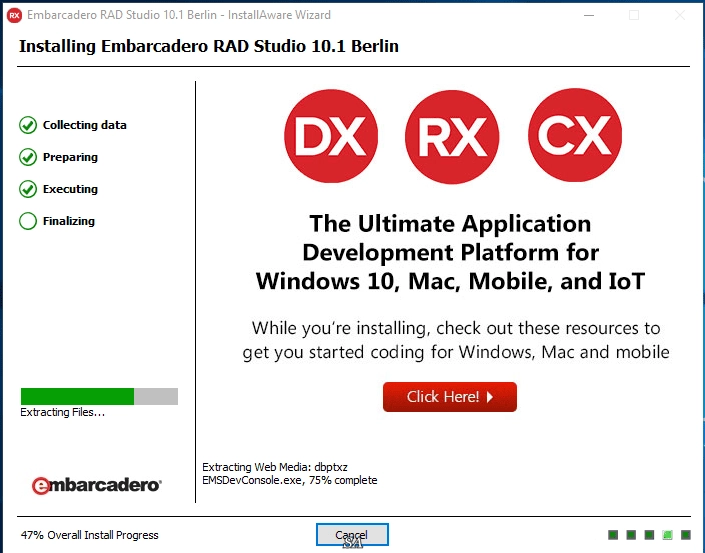Click 'The Ultimate Application Development Platform' headline
The height and width of the screenshot is (553, 705).
pos(451,252)
